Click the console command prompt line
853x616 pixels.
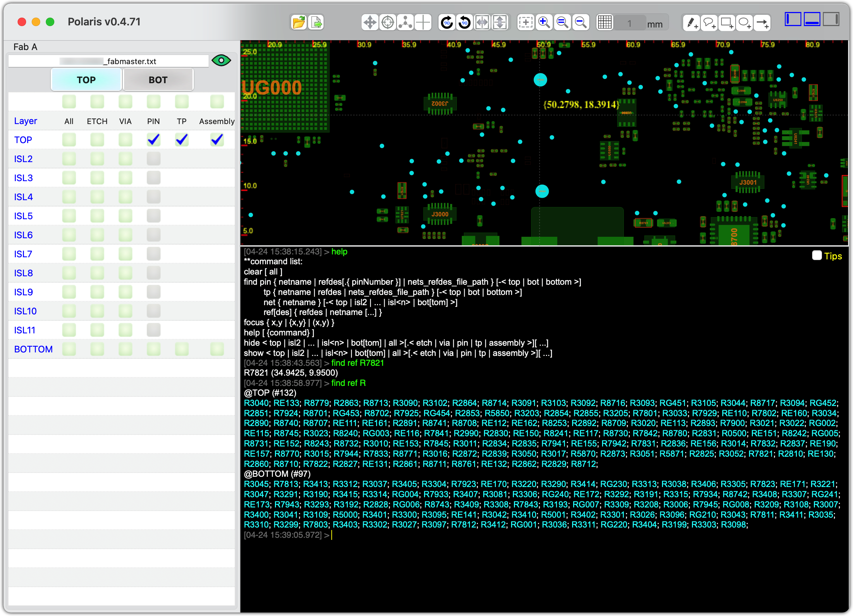click(542, 535)
